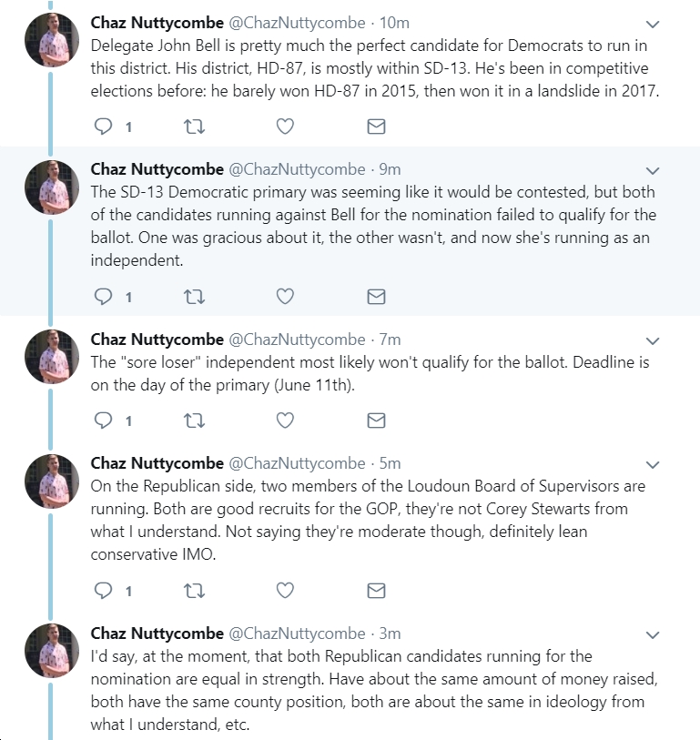This screenshot has width=700, height=740.
Task: Retweet the 9m tweet about the primary
Action: pos(194,297)
